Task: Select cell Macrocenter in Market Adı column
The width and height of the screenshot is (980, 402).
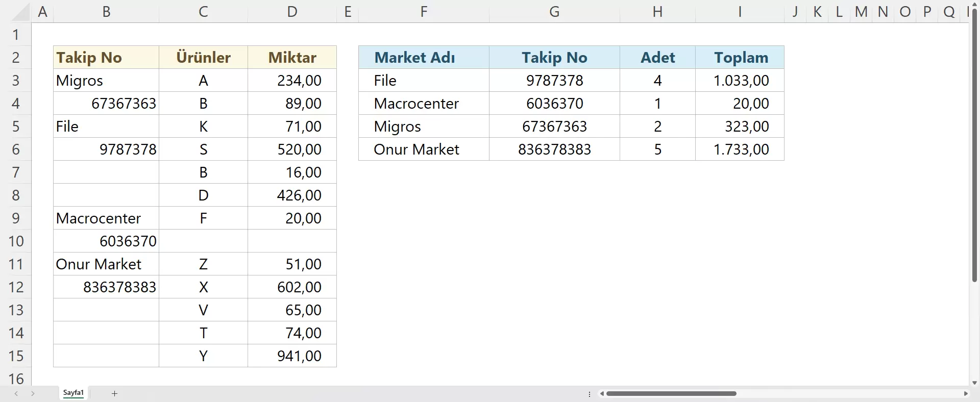Action: (x=424, y=103)
